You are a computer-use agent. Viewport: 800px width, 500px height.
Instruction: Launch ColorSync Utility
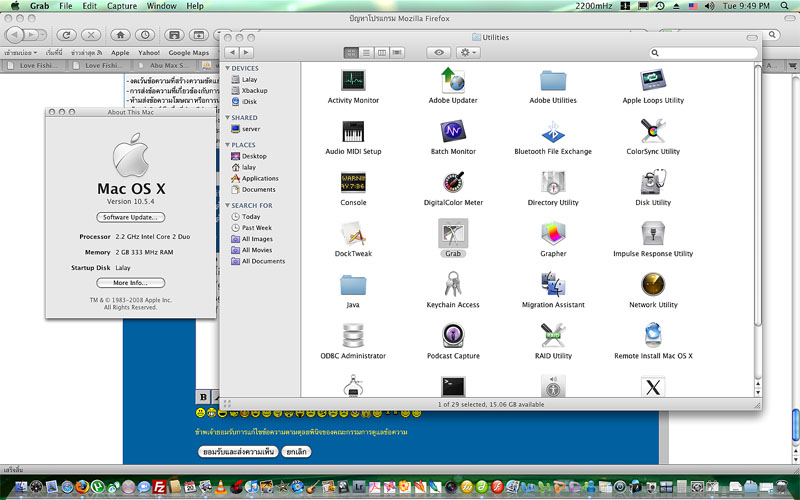(x=653, y=132)
